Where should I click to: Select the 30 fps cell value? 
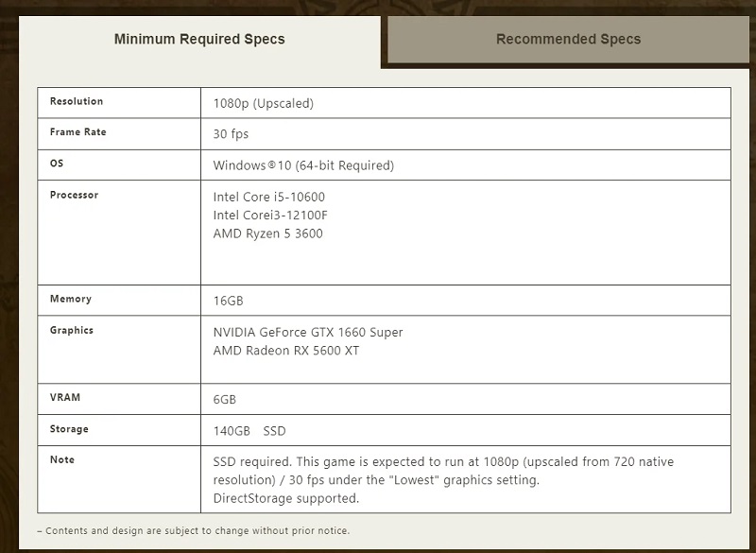point(231,134)
